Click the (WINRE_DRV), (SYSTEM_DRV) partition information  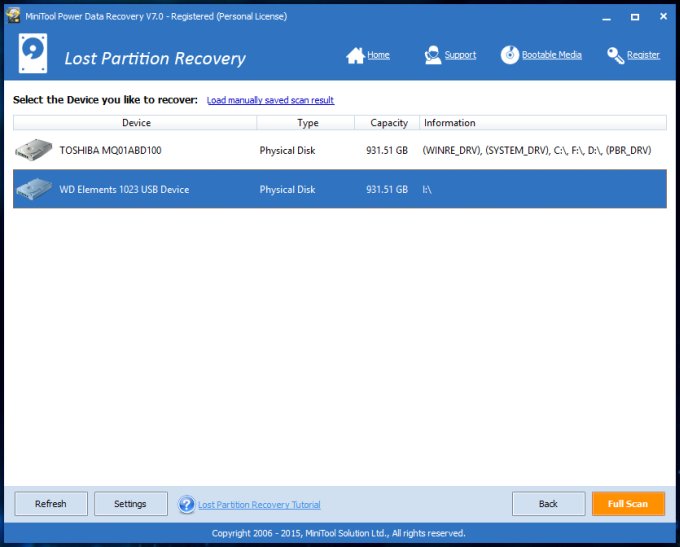pyautogui.click(x=537, y=151)
